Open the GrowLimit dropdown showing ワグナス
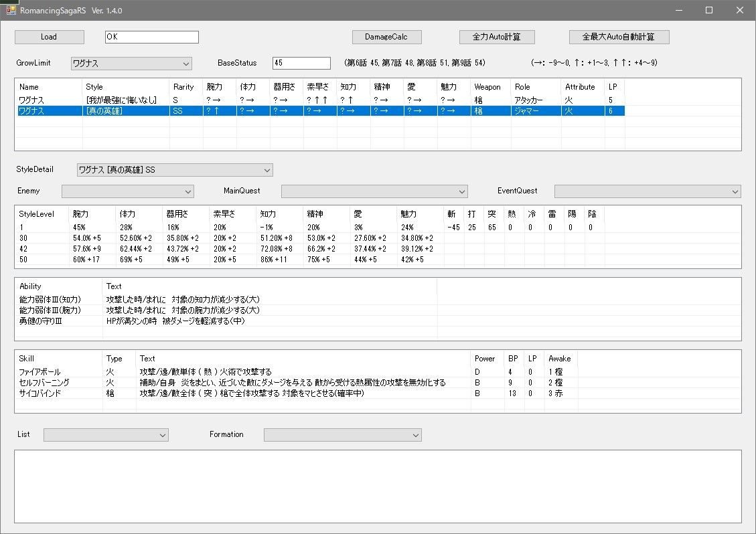 coord(131,64)
